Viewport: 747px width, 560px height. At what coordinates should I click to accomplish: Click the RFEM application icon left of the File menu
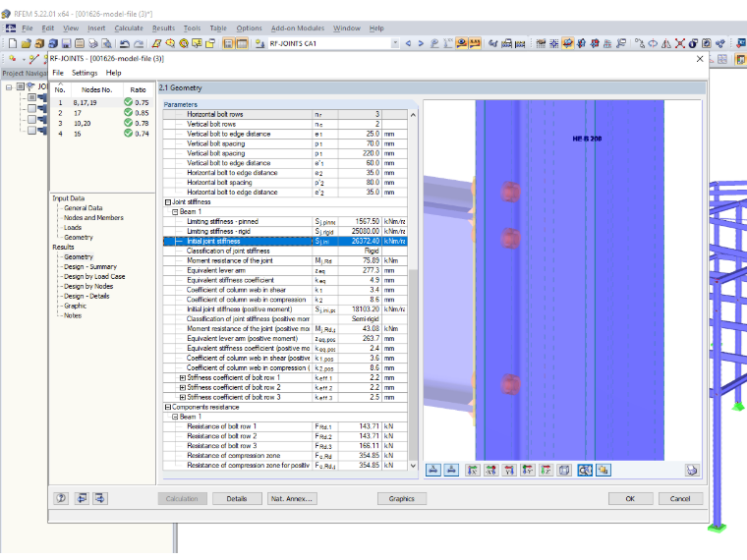(x=11, y=28)
